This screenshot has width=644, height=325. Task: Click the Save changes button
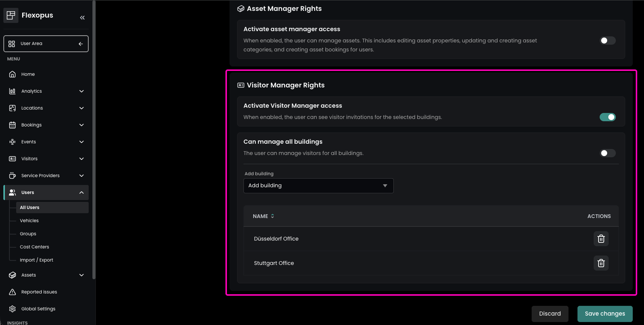605,314
